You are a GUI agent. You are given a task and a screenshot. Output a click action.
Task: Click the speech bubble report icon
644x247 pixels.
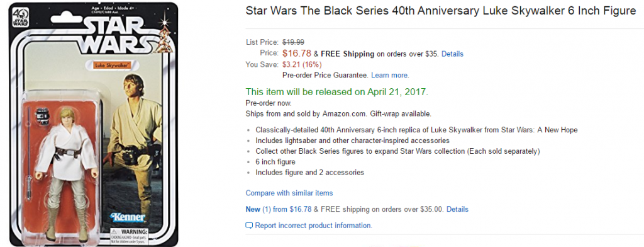[x=249, y=226]
